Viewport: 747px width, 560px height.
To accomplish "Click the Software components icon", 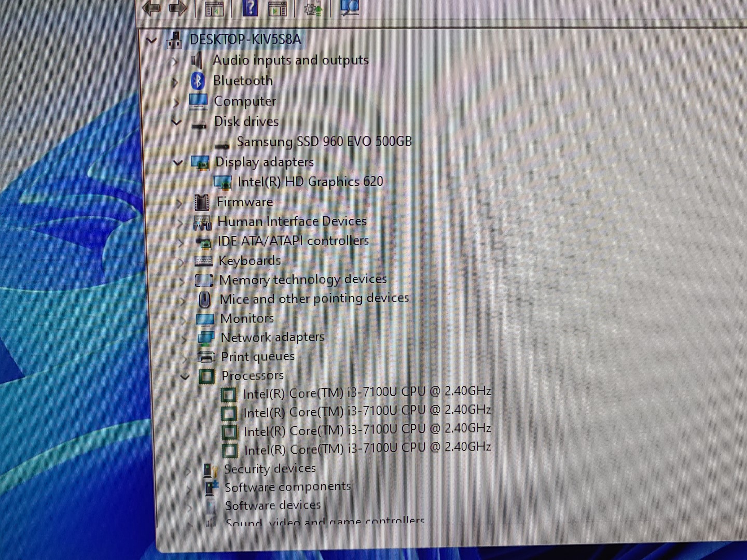I will tap(212, 488).
